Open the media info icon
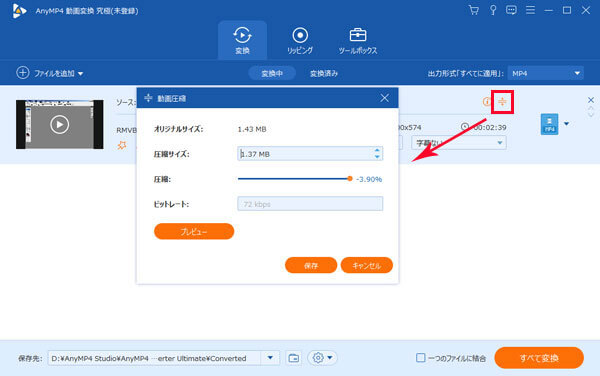Viewport: 600px width, 376px height. [486, 102]
